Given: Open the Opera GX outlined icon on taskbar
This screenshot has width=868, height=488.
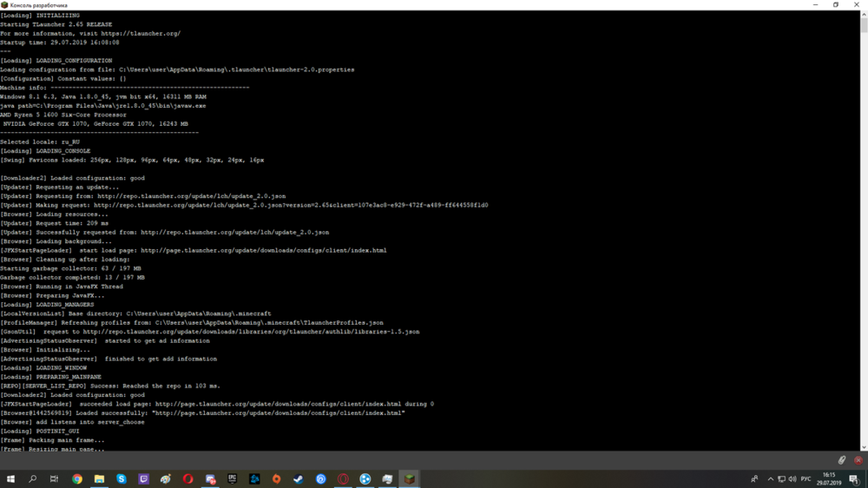Looking at the screenshot, I should [343, 478].
